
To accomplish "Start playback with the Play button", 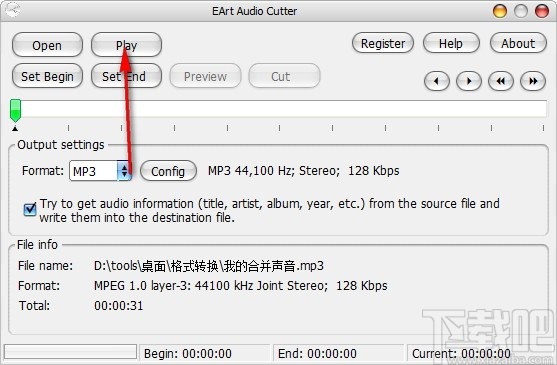I will click(126, 45).
